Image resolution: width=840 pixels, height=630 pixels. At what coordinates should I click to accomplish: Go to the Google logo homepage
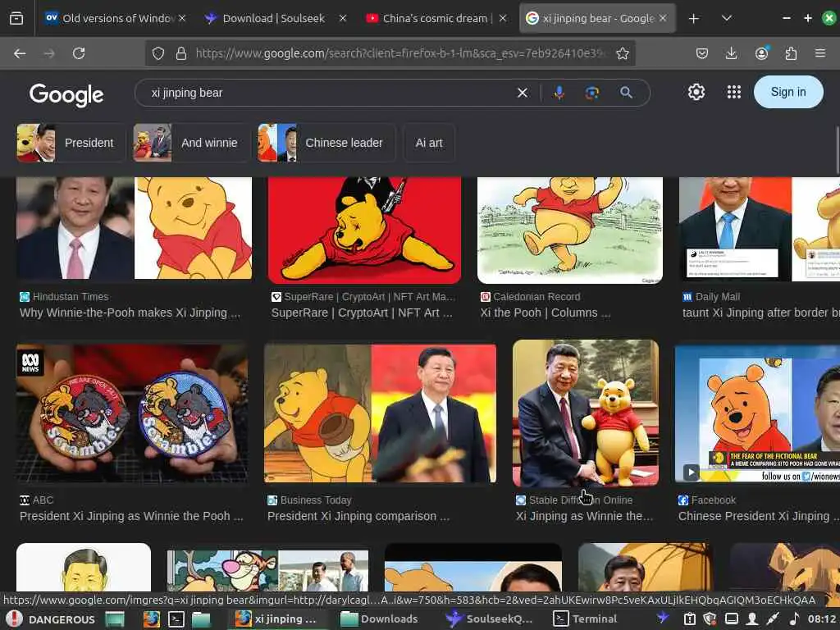tap(66, 95)
